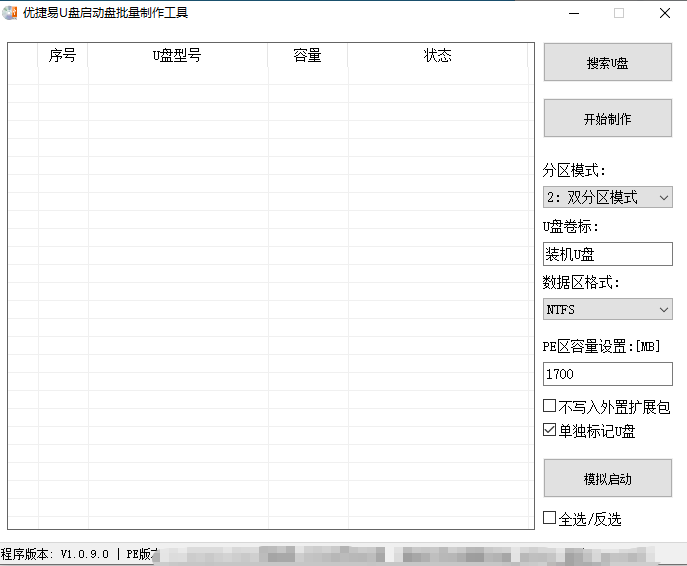Sort by the U盘型号 column header
This screenshot has width=687, height=566.
tap(177, 56)
